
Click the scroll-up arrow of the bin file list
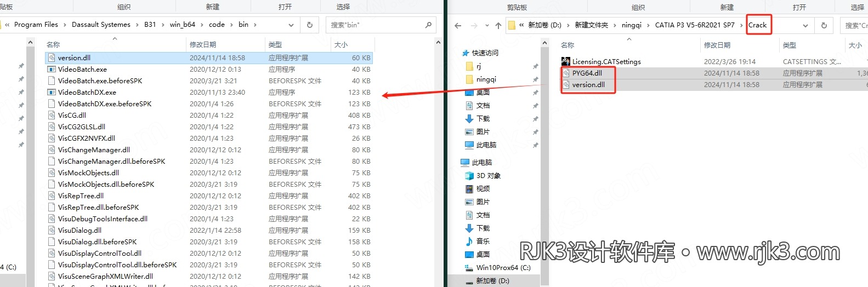click(439, 42)
